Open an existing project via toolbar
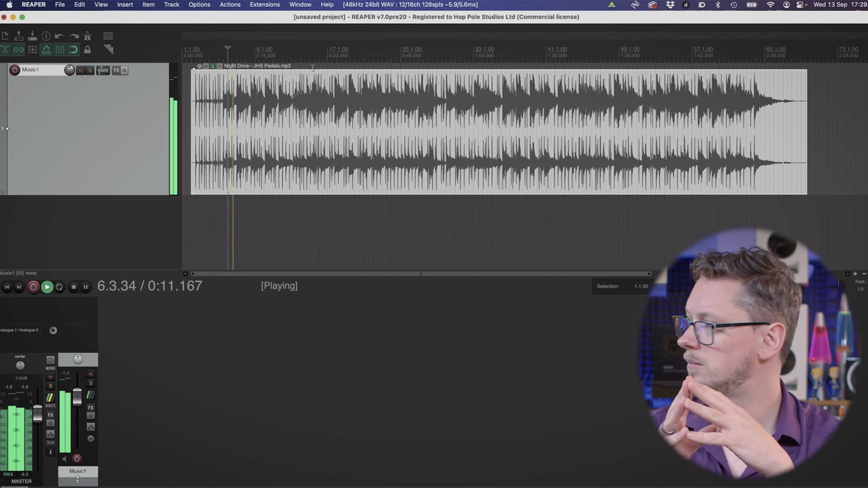This screenshot has width=868, height=488. point(19,36)
